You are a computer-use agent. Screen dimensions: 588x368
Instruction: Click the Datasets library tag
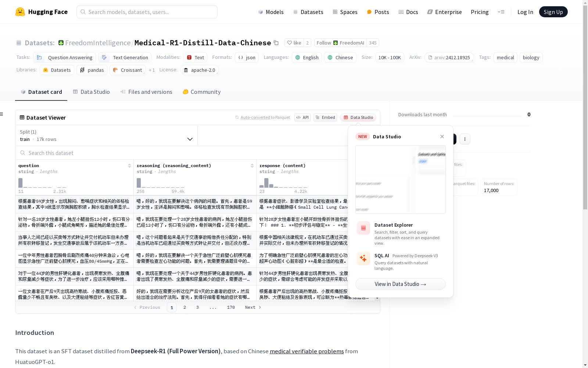[57, 70]
